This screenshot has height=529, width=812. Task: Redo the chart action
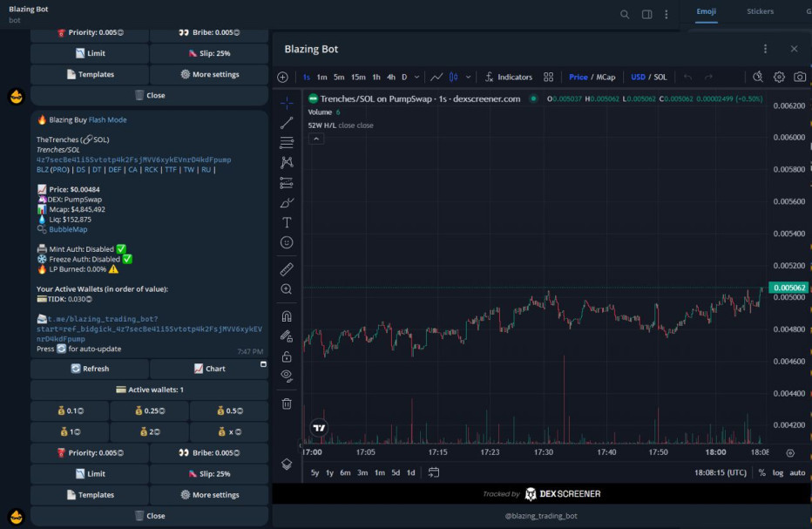[708, 78]
